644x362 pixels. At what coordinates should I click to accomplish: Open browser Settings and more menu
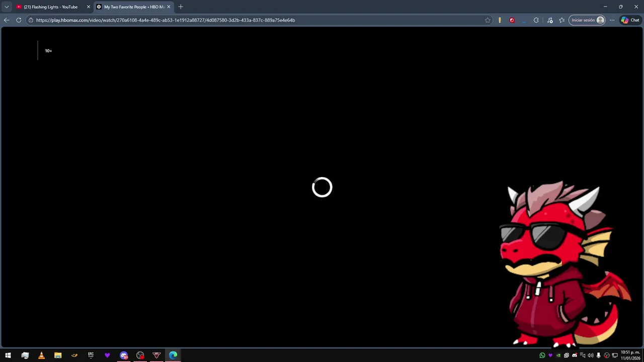tap(612, 20)
